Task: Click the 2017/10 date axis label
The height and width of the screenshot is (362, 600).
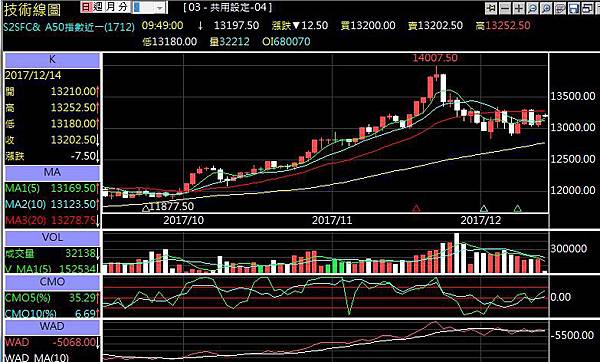Action: click(183, 220)
